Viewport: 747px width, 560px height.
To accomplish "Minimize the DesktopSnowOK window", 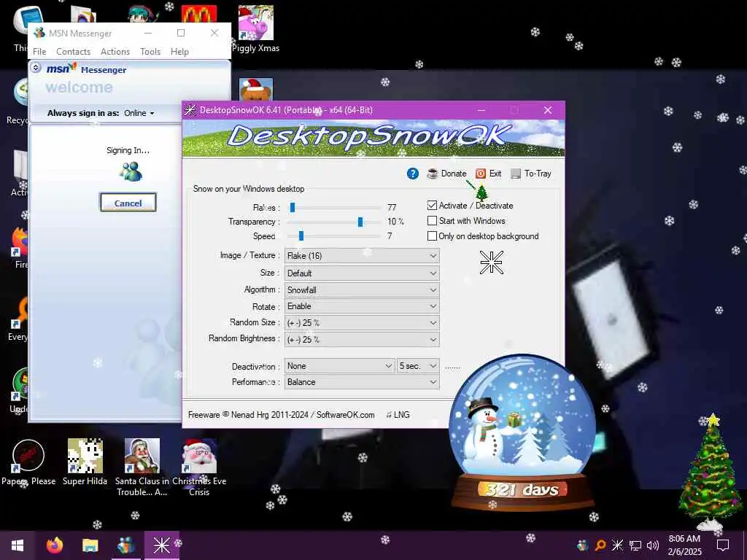I will click(x=481, y=110).
